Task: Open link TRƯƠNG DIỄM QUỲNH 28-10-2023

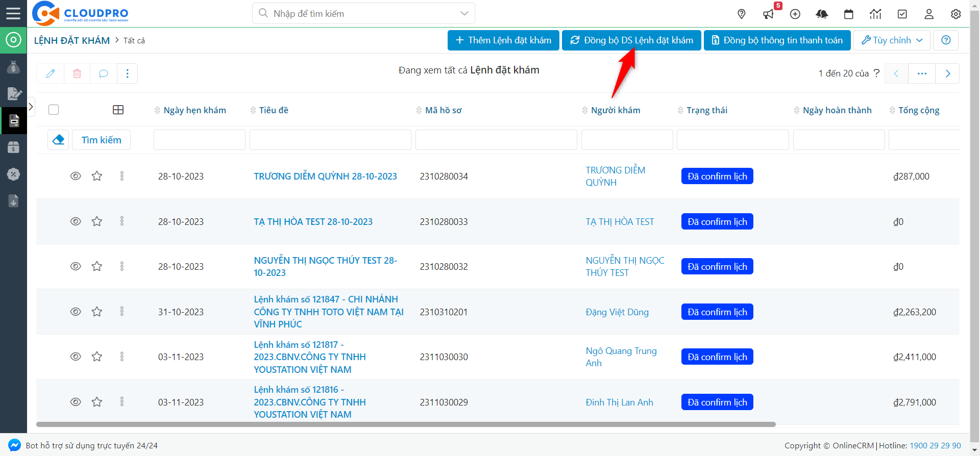Action: (x=326, y=176)
